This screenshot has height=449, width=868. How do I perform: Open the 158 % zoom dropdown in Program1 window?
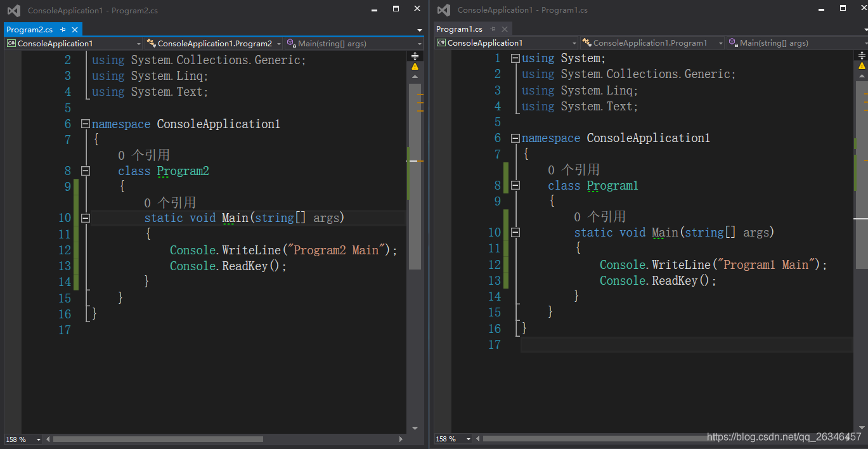pos(469,439)
